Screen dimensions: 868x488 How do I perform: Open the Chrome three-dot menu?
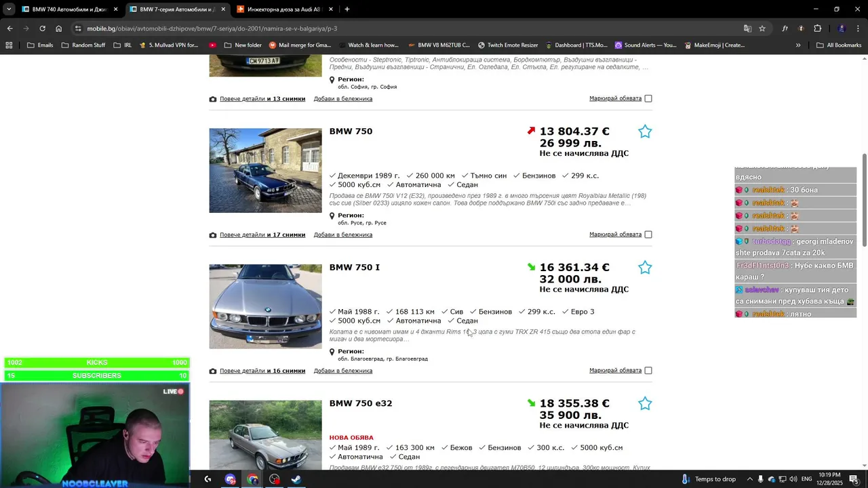(x=859, y=28)
